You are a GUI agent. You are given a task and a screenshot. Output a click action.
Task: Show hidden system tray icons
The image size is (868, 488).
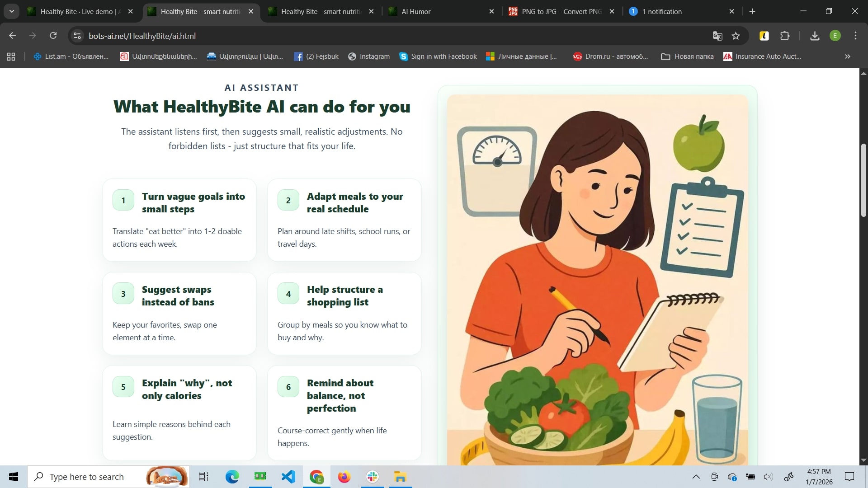click(696, 477)
